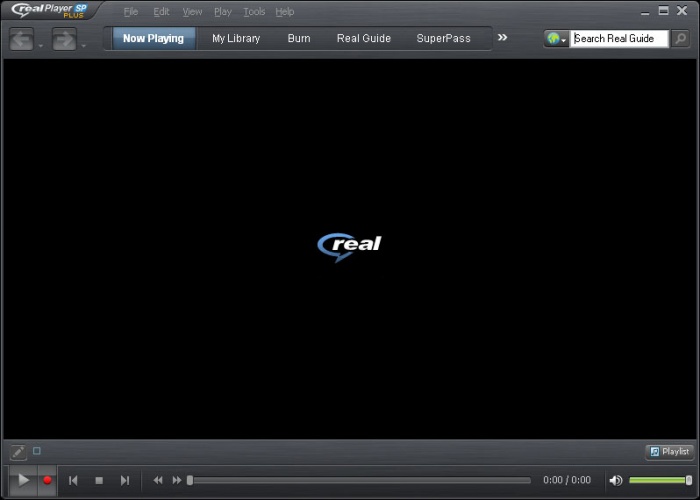Click the Play button
Viewport: 700px width, 500px height.
pos(23,480)
